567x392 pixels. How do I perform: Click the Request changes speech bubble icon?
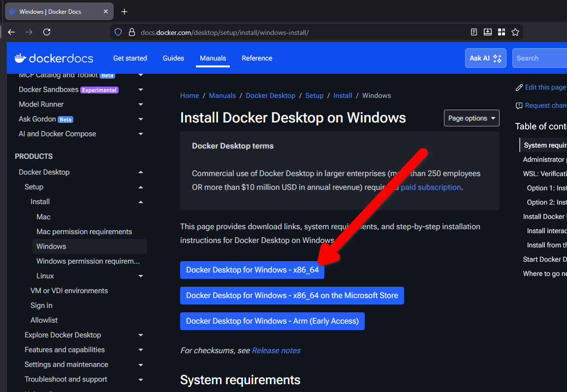coord(519,105)
